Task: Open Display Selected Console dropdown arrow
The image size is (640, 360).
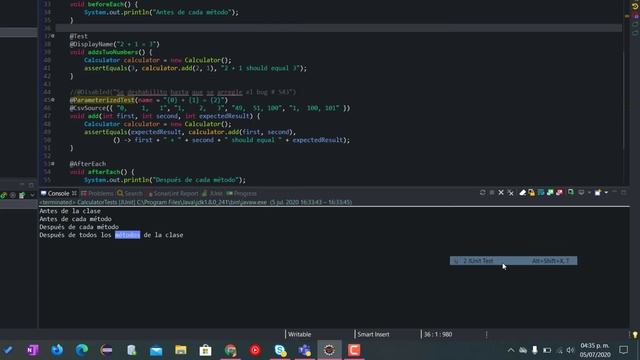Action: pyautogui.click(x=589, y=192)
